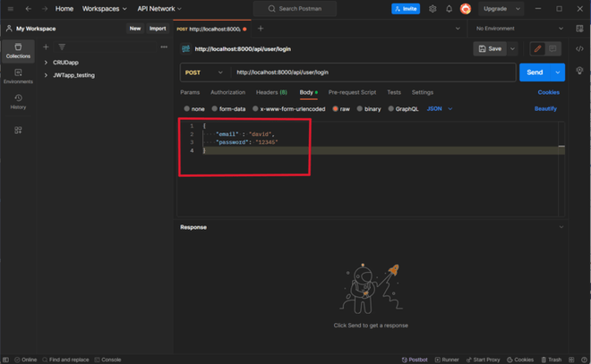Toggle the sidebar icon in status bar
The height and width of the screenshot is (364, 591).
5,360
